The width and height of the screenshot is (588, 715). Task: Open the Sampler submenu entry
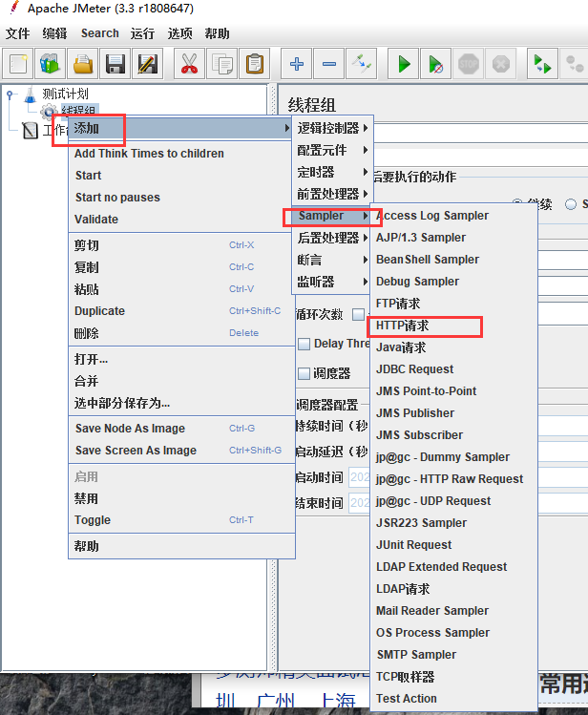click(x=332, y=216)
